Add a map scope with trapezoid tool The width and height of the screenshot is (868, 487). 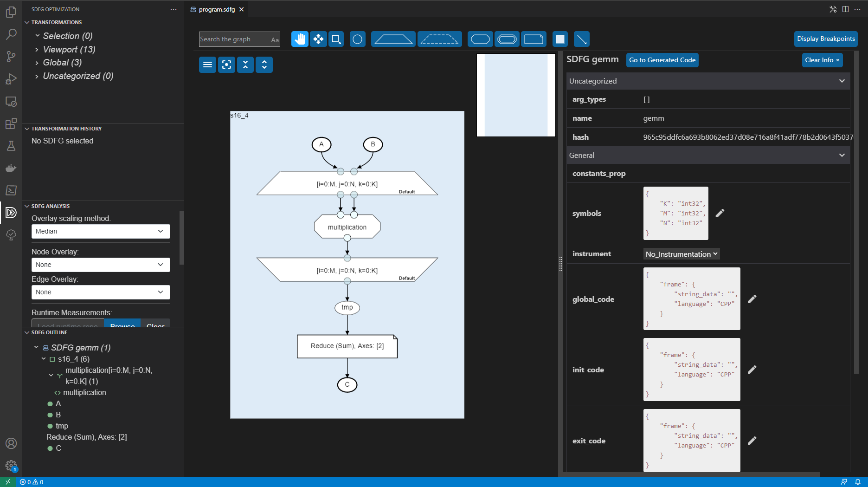[393, 39]
